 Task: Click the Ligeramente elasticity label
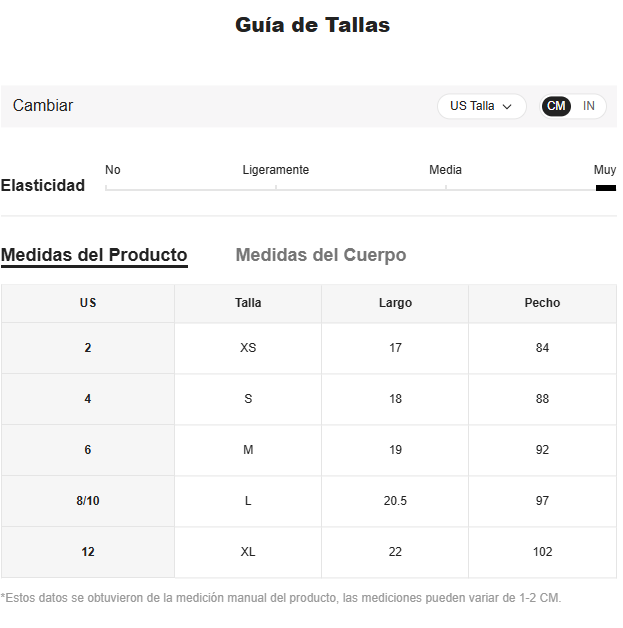276,170
